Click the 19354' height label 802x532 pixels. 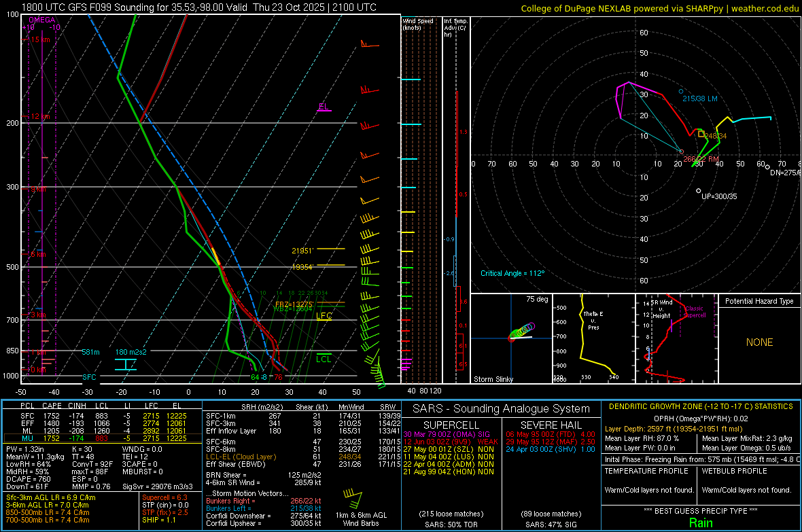click(x=302, y=267)
